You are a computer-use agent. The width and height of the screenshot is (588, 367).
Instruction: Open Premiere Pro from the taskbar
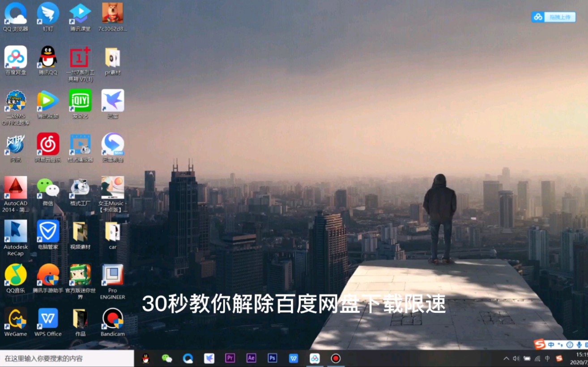click(x=230, y=358)
